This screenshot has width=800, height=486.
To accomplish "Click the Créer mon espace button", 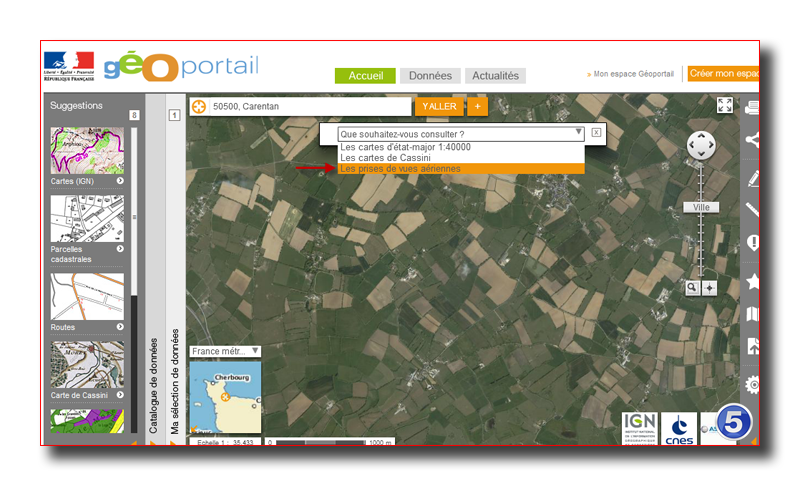I will pyautogui.click(x=723, y=73).
